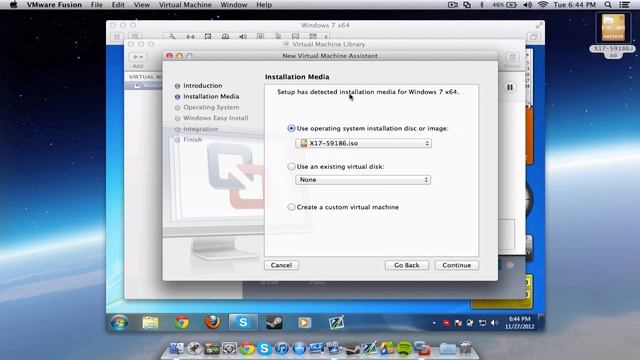
Task: Open the Trash in the Mac dock
Action: pyautogui.click(x=465, y=348)
